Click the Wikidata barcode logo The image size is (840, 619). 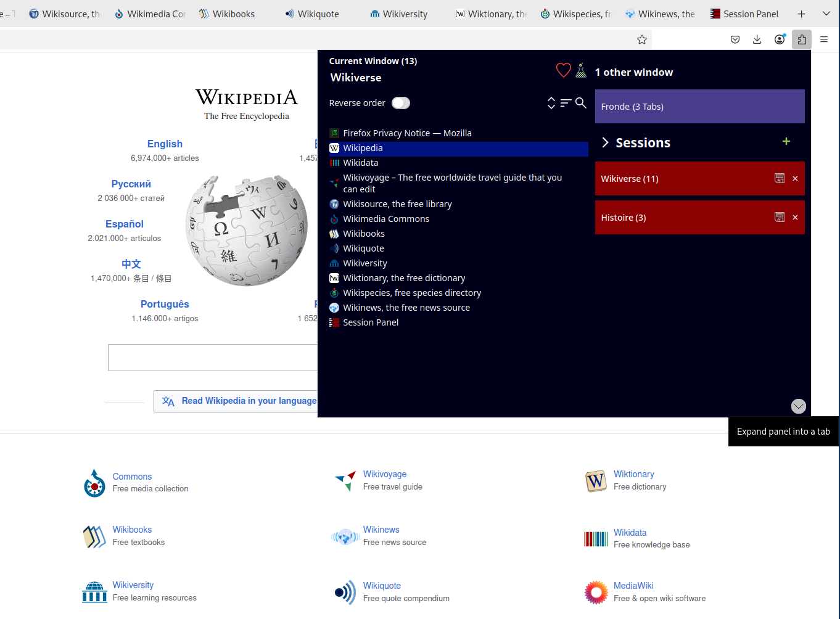click(x=596, y=539)
